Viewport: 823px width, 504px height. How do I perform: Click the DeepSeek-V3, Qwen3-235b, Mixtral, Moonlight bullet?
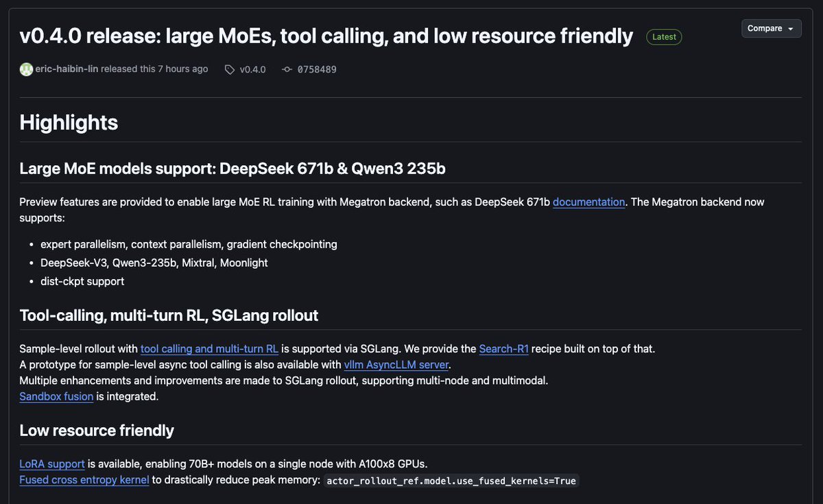(154, 263)
